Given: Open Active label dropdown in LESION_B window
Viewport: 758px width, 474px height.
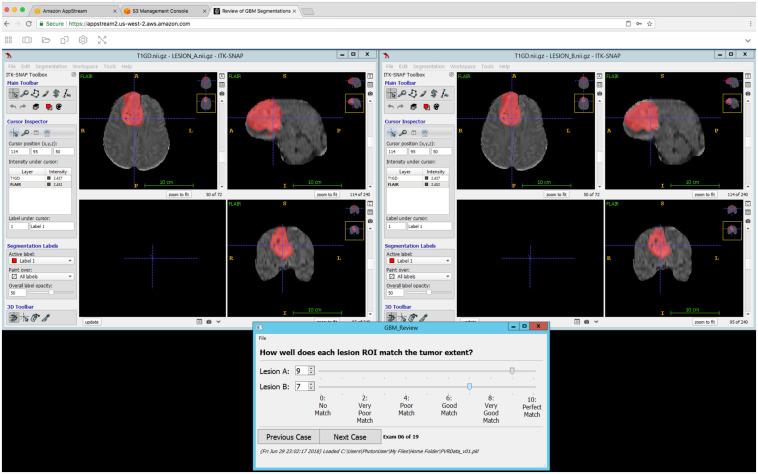Looking at the screenshot, I should coord(418,260).
